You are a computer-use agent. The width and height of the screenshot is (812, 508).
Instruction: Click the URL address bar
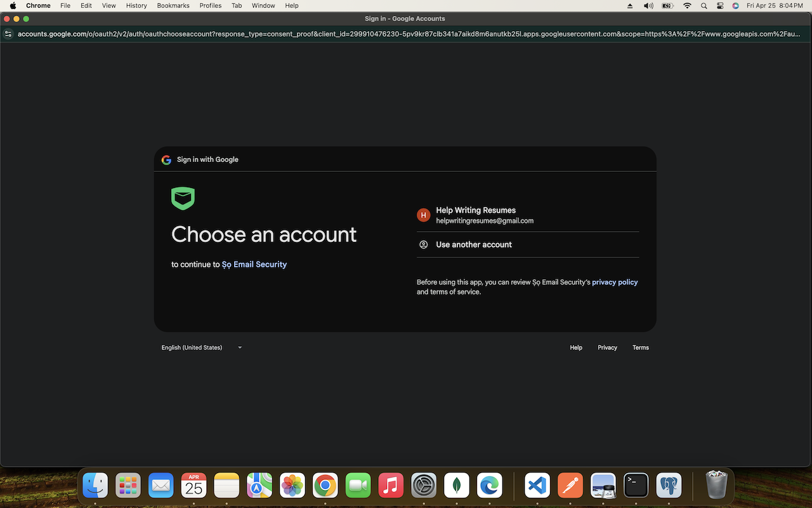tap(409, 34)
